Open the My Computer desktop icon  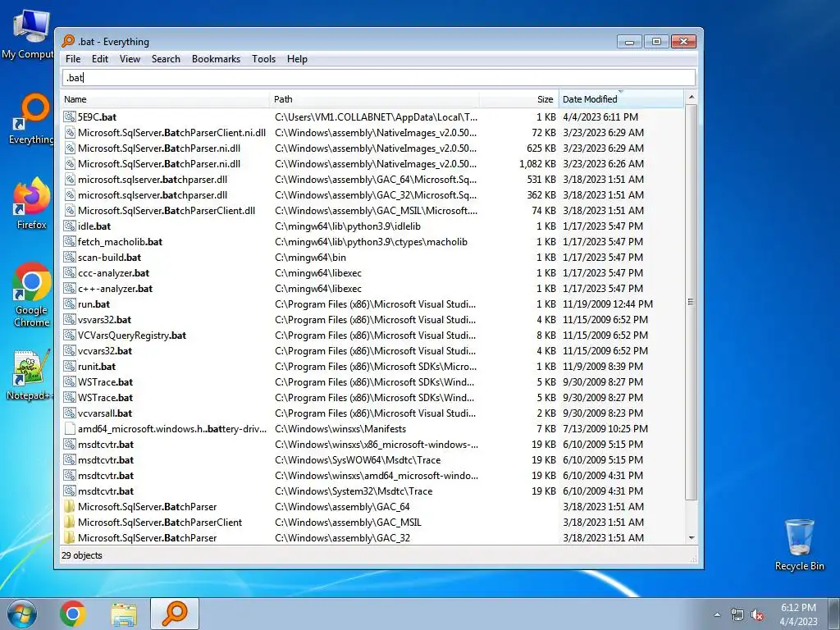(30, 34)
